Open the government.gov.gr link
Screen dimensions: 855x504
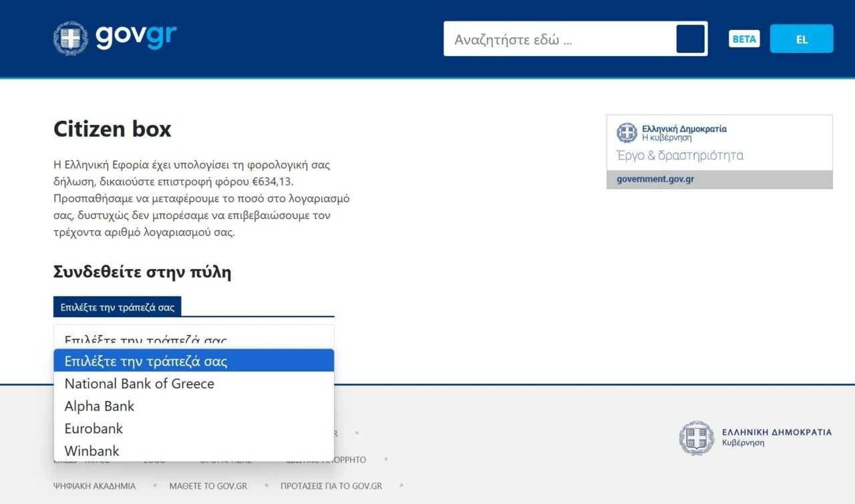pyautogui.click(x=655, y=180)
